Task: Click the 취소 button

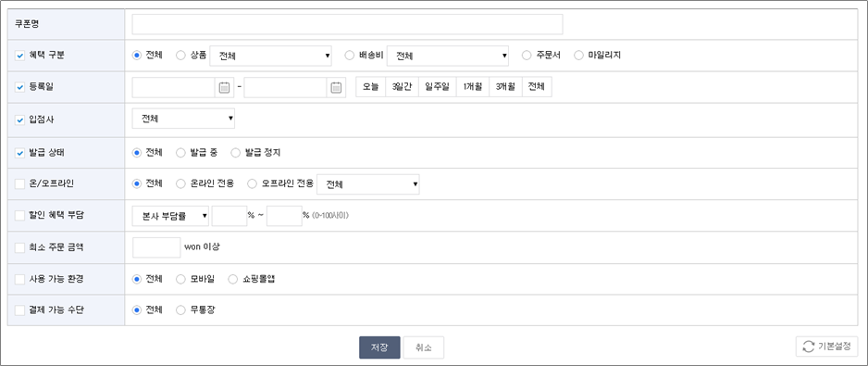Action: (x=424, y=347)
